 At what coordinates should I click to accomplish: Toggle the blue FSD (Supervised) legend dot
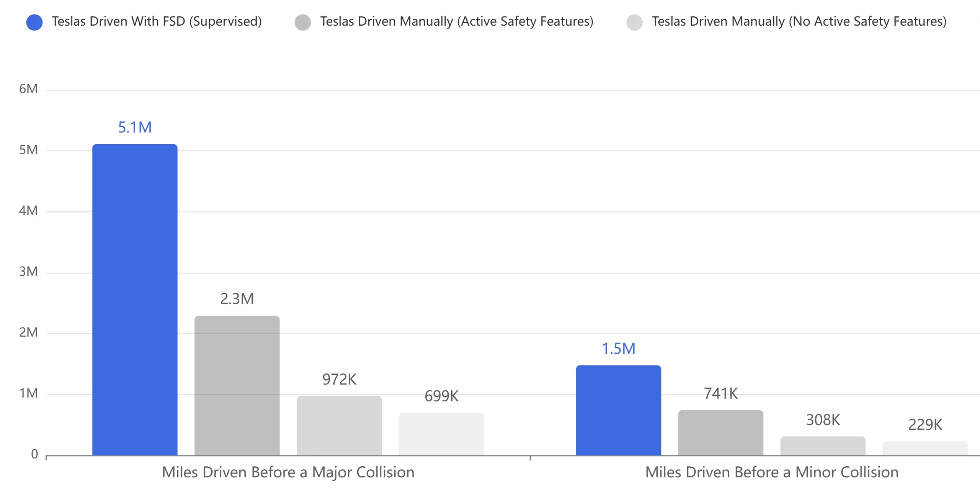tap(34, 22)
